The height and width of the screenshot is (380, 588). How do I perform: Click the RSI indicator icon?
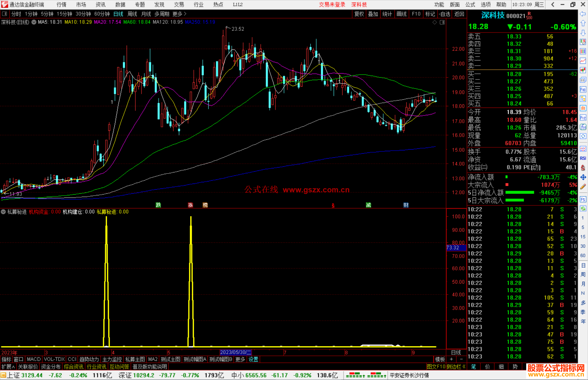click(x=583, y=158)
